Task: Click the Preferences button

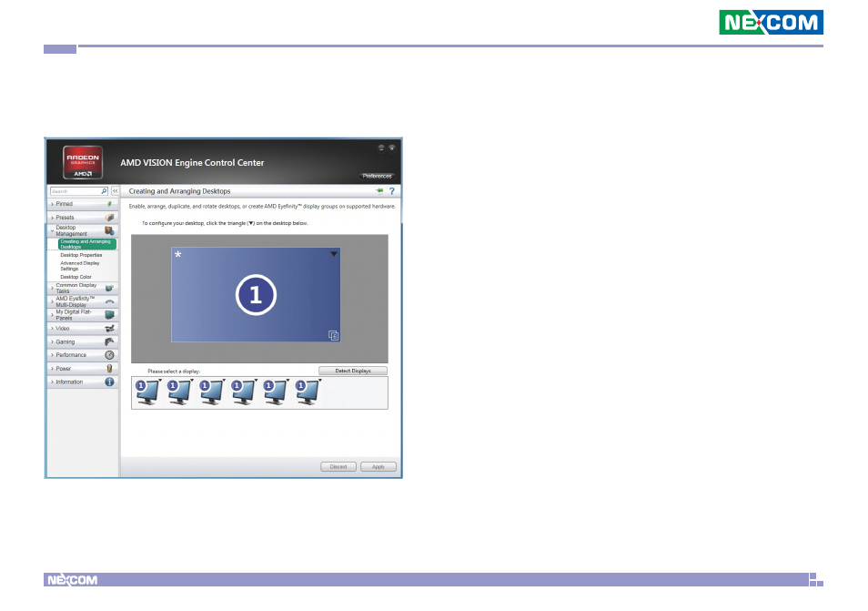Action: click(x=377, y=176)
